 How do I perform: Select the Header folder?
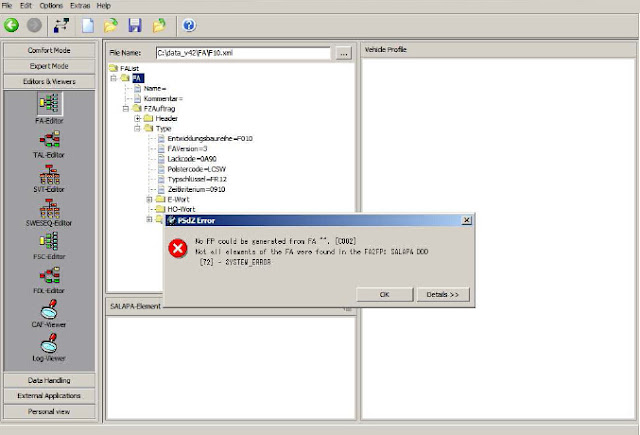[x=167, y=118]
